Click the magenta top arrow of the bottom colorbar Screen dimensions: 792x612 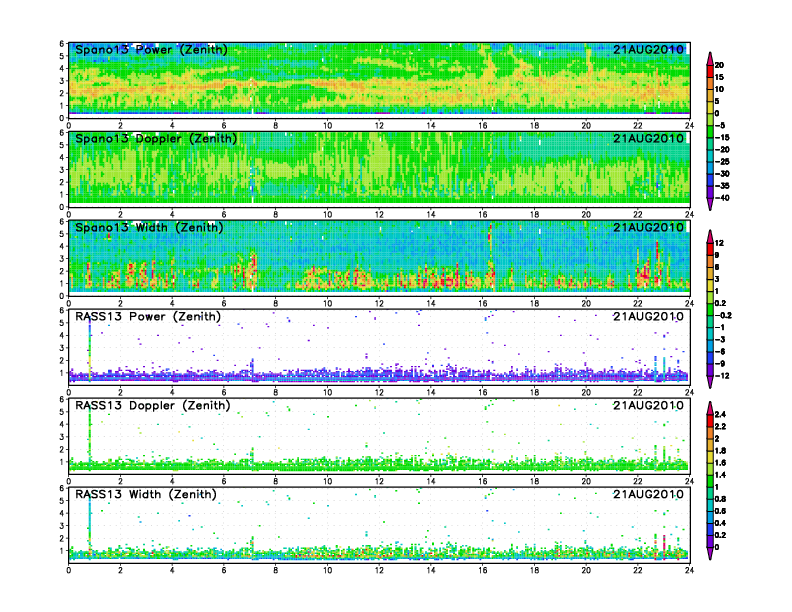(x=710, y=408)
